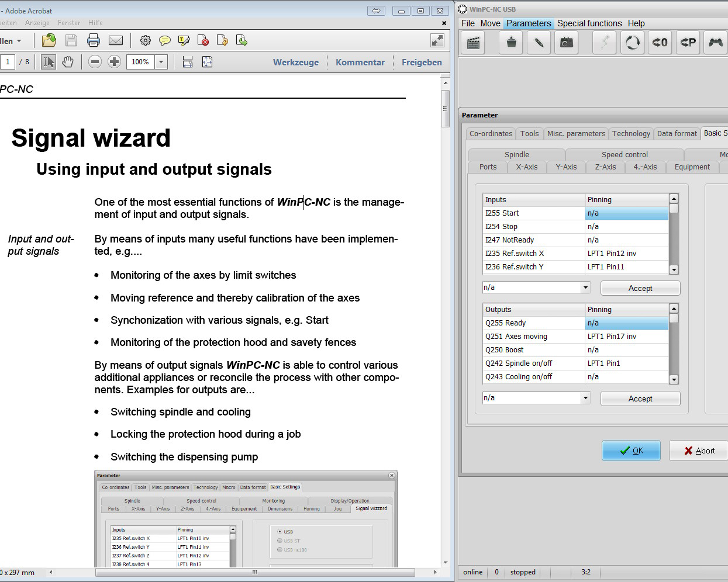This screenshot has width=728, height=582.
Task: Click the read mode expand icon in Acrobat
Action: [437, 40]
